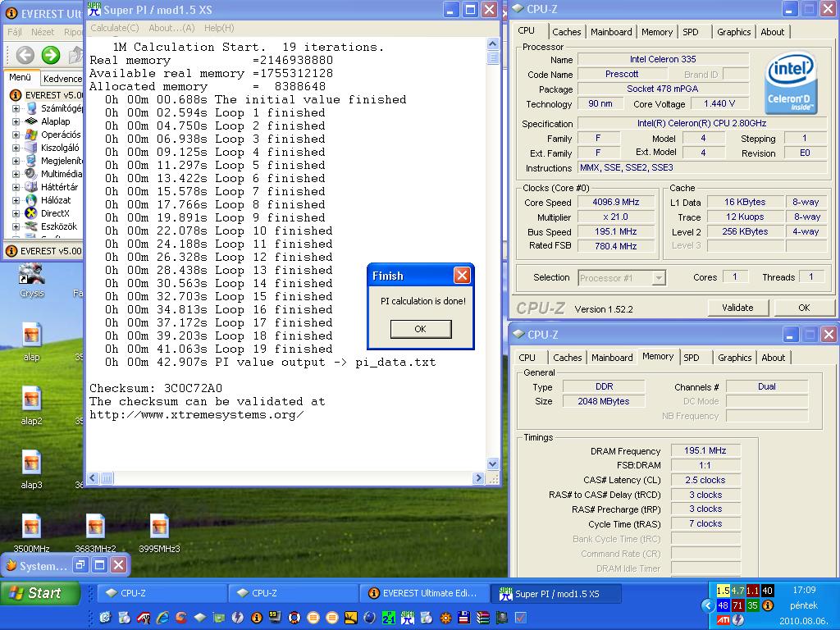Screen dimensions: 840x630
Task: Click OK in the Finish dialog
Action: (x=421, y=329)
